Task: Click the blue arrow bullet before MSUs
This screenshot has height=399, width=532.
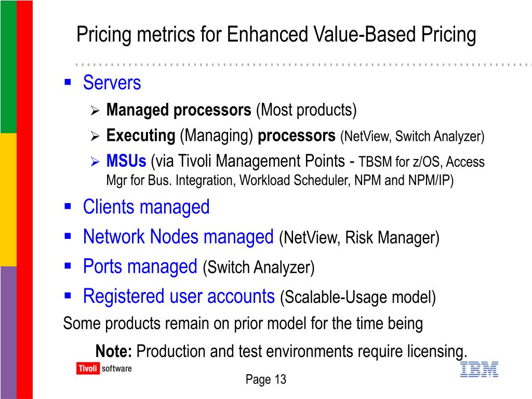Action: click(95, 162)
